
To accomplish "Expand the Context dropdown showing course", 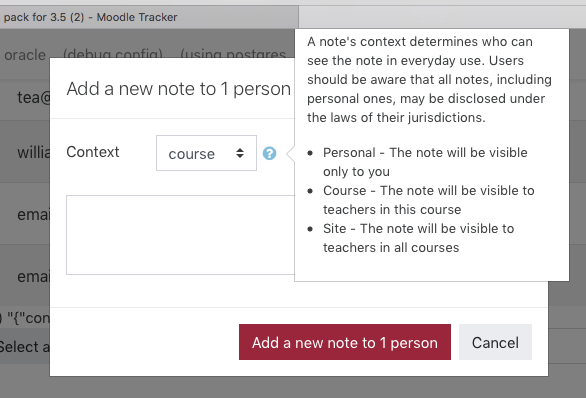I will point(206,153).
